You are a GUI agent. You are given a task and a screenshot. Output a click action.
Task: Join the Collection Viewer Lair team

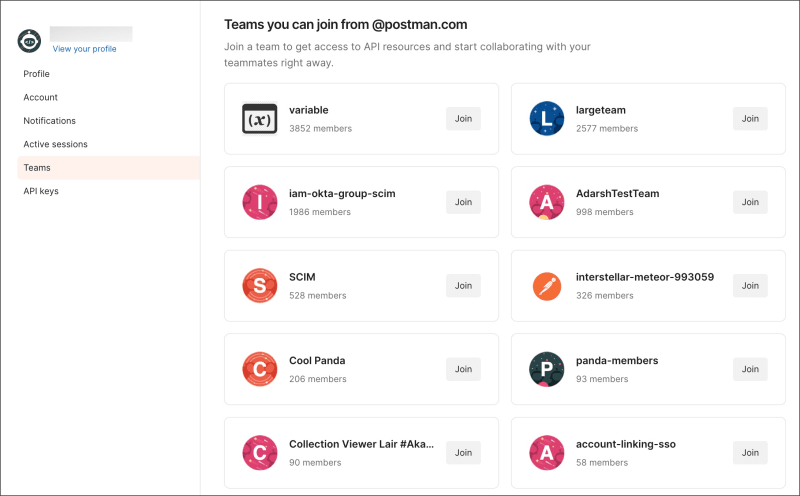(463, 453)
